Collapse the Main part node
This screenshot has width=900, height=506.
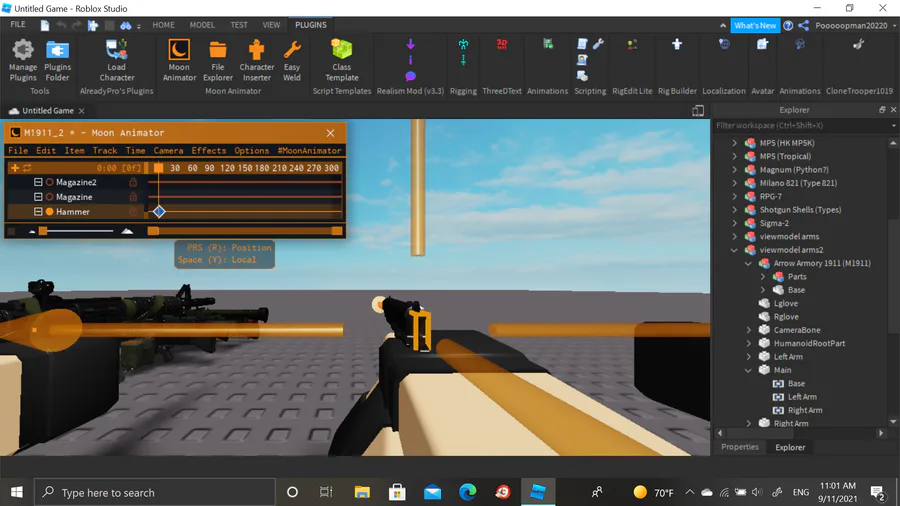(x=748, y=370)
